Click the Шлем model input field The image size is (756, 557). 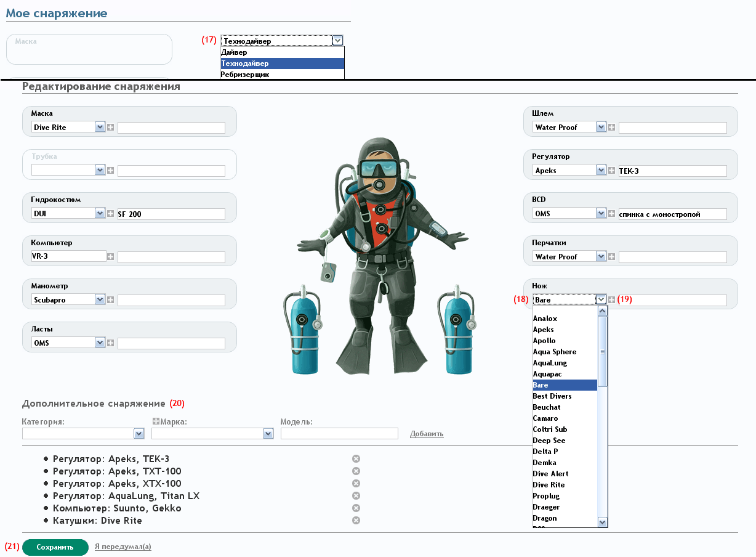672,128
